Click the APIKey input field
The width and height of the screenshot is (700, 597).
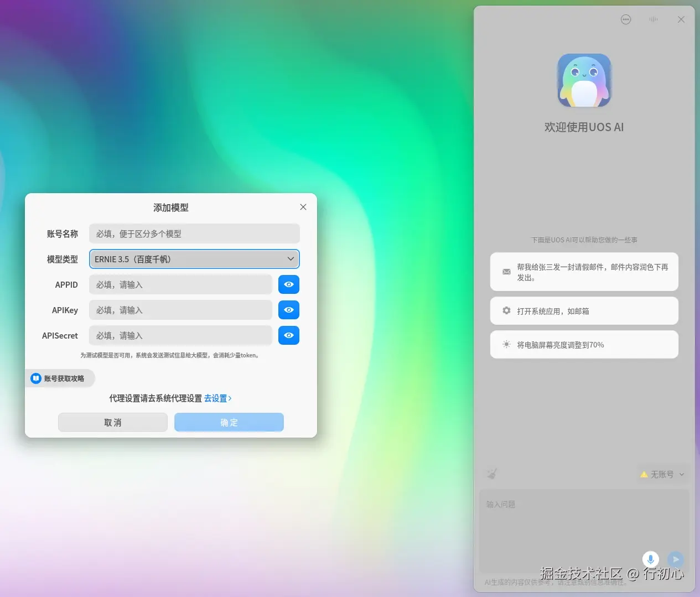pyautogui.click(x=180, y=310)
